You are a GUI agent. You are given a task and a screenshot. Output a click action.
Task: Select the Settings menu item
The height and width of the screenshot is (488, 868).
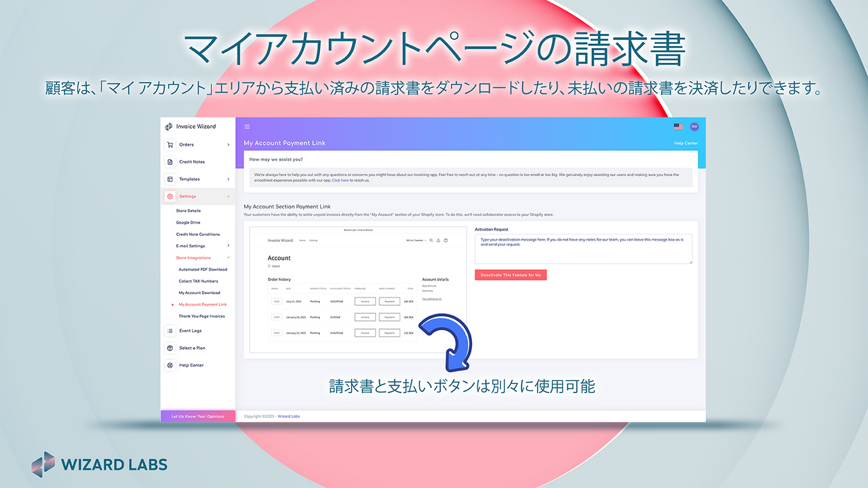pos(188,197)
